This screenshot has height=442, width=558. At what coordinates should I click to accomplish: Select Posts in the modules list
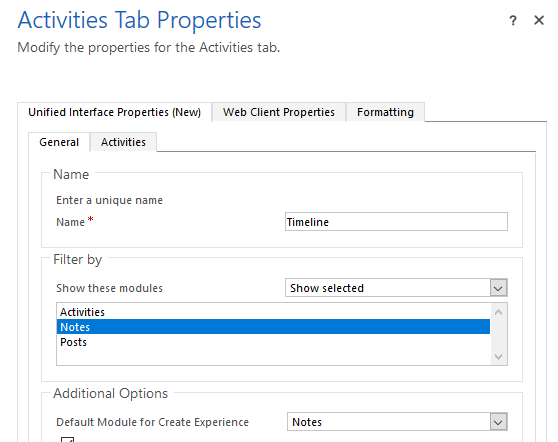(273, 342)
